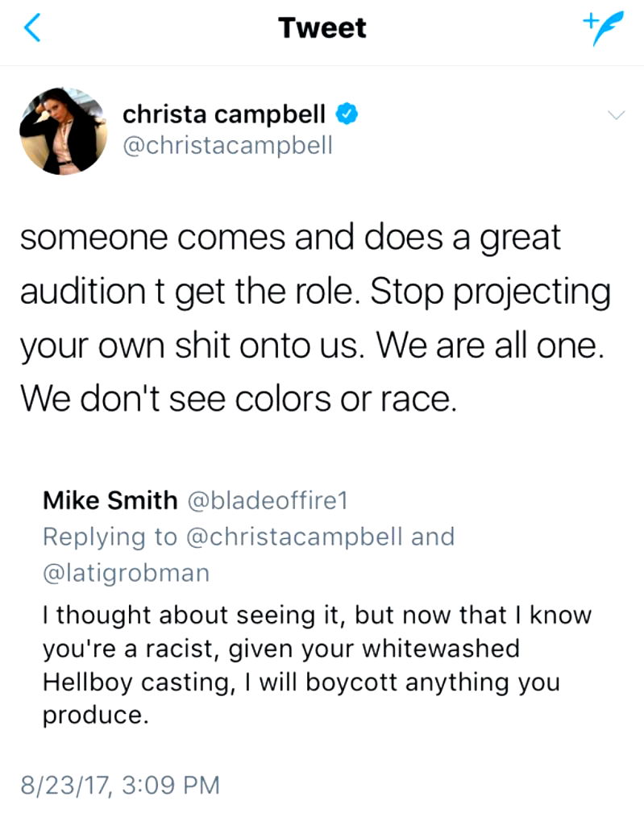
Task: Click the words Replying to
Action: click(111, 537)
